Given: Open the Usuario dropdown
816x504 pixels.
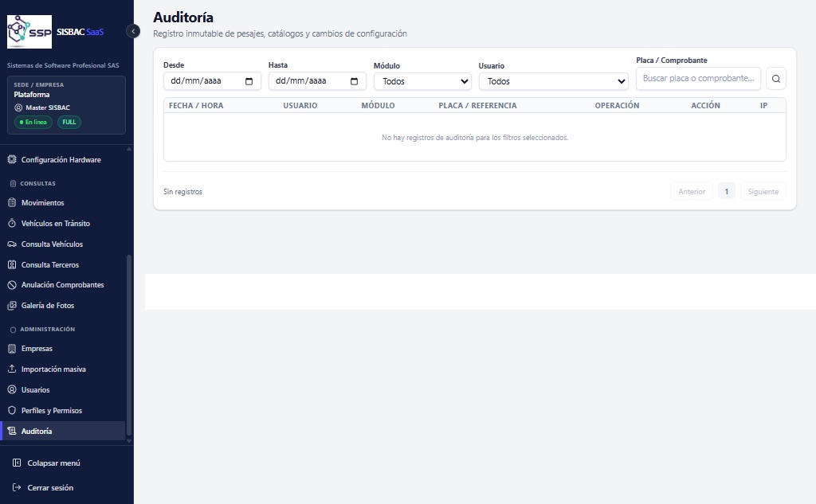Looking at the screenshot, I should coord(554,81).
